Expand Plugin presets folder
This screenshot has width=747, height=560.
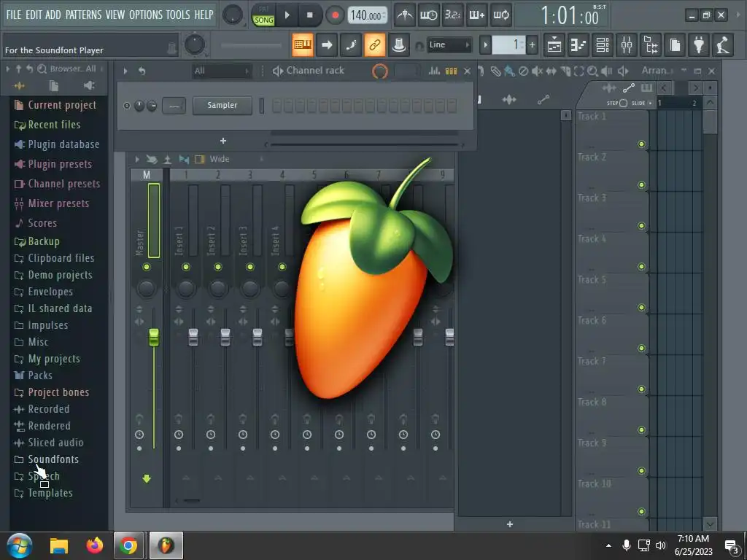coord(53,164)
